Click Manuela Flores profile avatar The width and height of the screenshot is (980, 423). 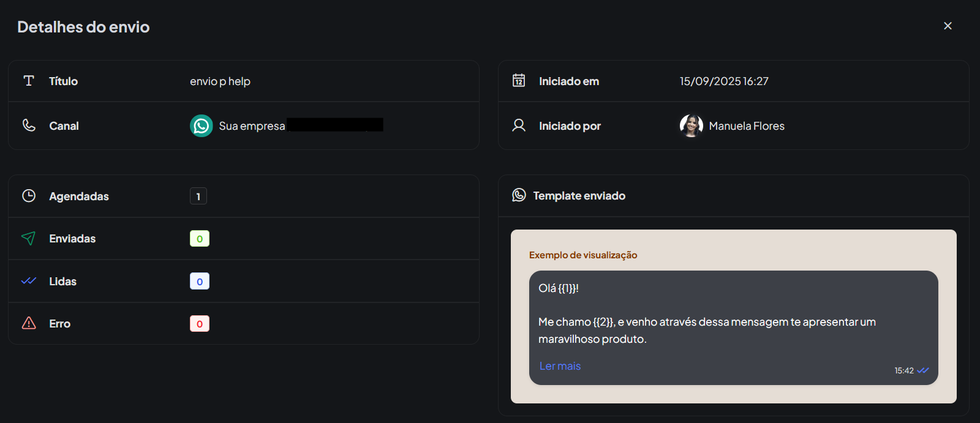pyautogui.click(x=691, y=125)
